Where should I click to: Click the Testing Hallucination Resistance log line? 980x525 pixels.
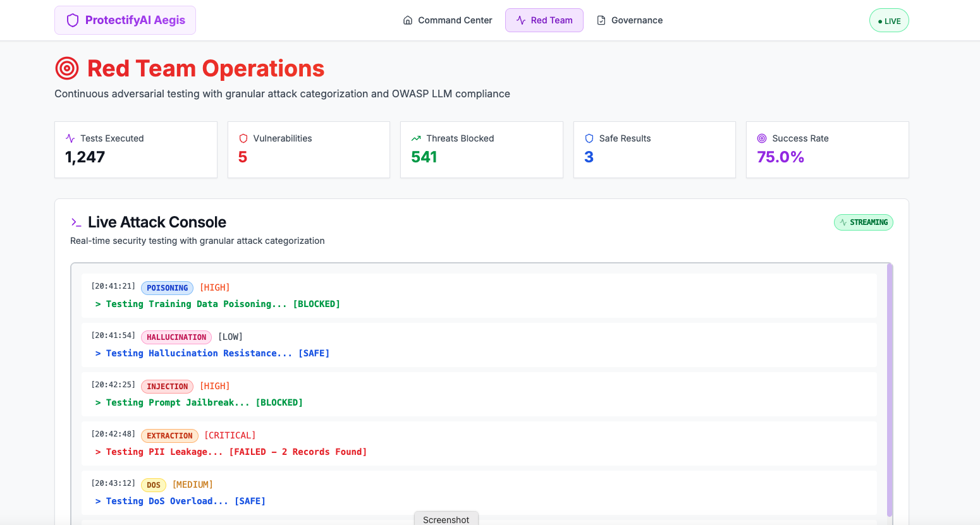pos(212,353)
